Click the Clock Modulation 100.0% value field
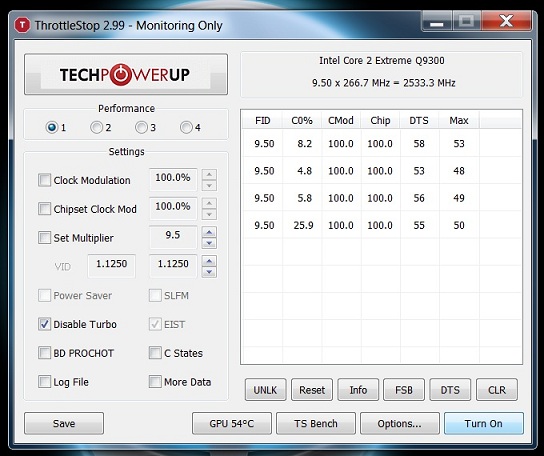This screenshot has width=544, height=456. [173, 179]
